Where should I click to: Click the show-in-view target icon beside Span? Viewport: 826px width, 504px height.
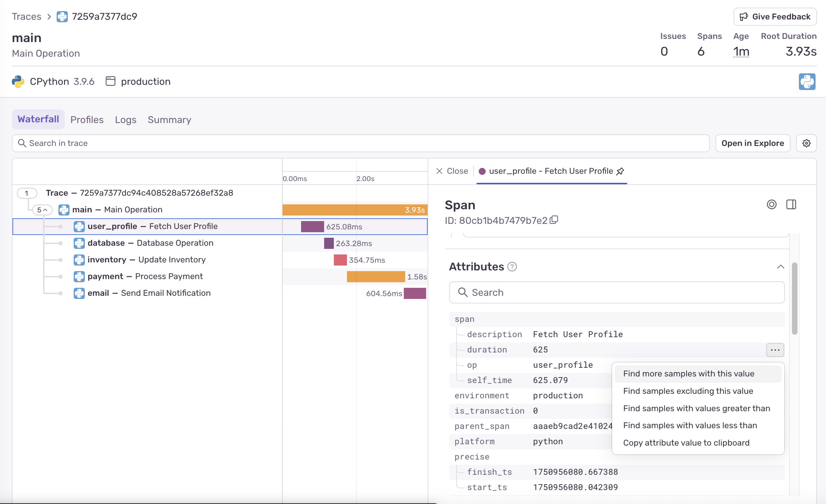pyautogui.click(x=771, y=204)
